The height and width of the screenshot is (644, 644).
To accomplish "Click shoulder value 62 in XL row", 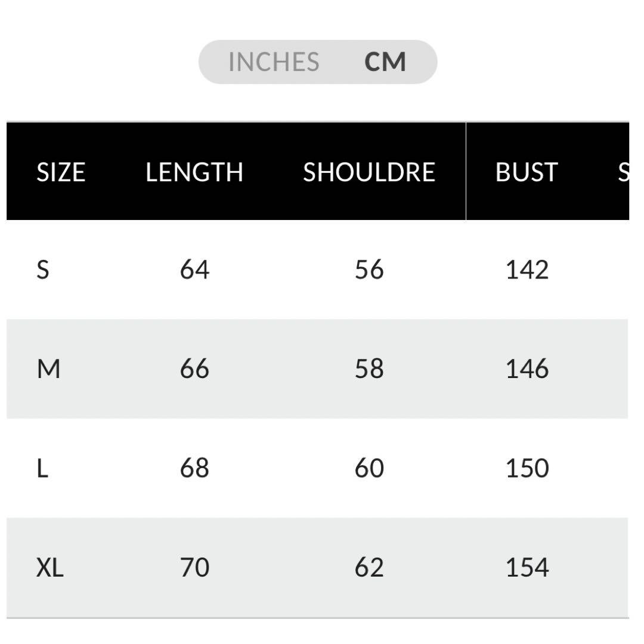I will (369, 567).
